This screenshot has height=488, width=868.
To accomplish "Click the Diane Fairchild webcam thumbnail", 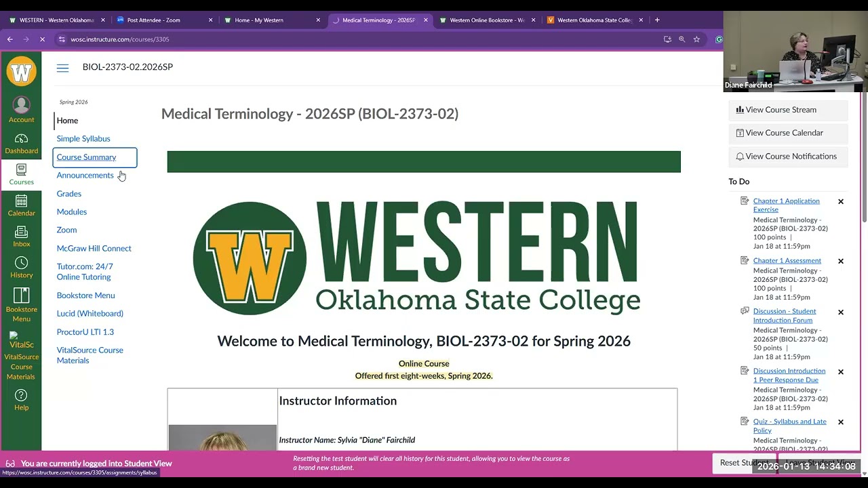I will 795,51.
